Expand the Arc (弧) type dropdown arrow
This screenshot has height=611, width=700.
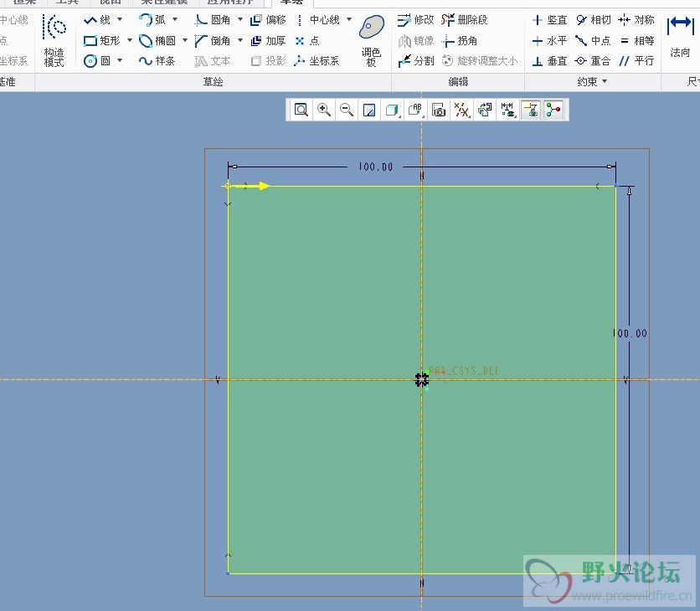point(175,19)
